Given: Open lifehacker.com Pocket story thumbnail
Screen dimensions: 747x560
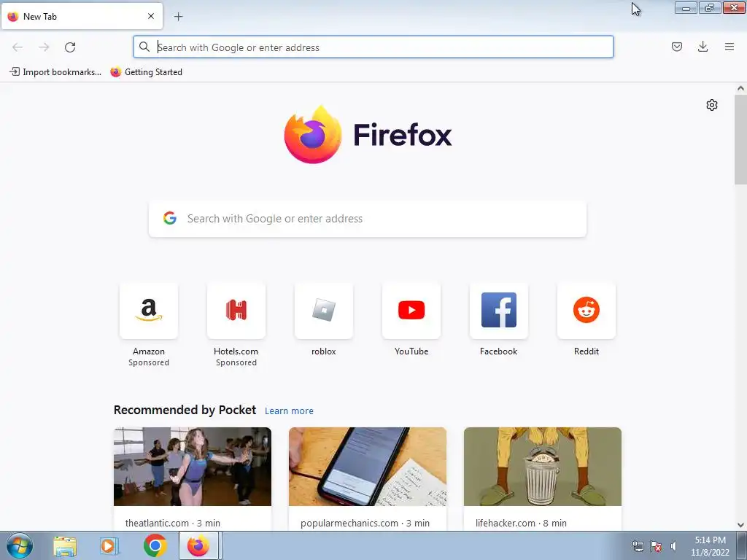Looking at the screenshot, I should tap(543, 467).
